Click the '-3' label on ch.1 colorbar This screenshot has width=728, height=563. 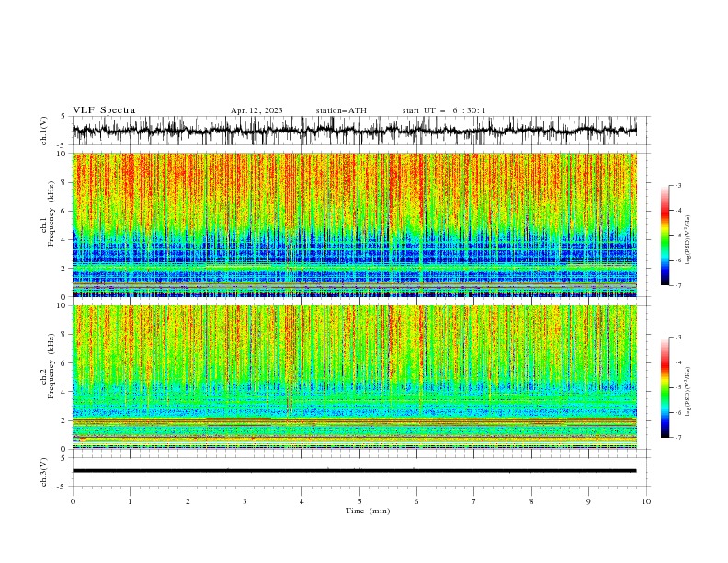pos(677,185)
